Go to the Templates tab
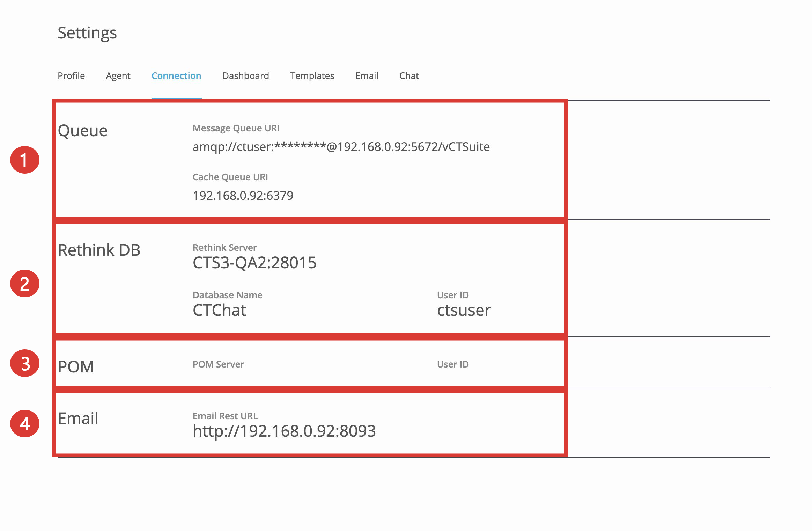812x531 pixels. [312, 76]
